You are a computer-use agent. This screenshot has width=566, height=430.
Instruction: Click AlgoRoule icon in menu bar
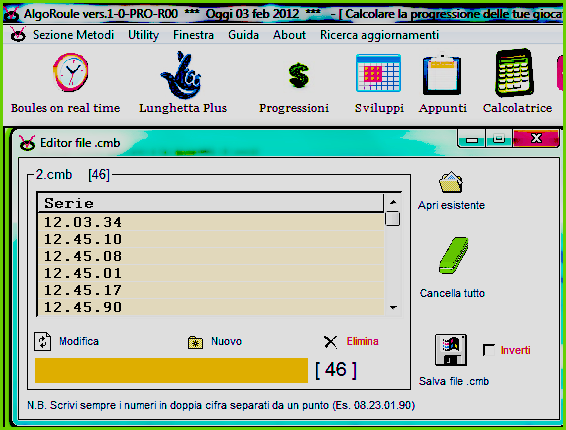18,35
